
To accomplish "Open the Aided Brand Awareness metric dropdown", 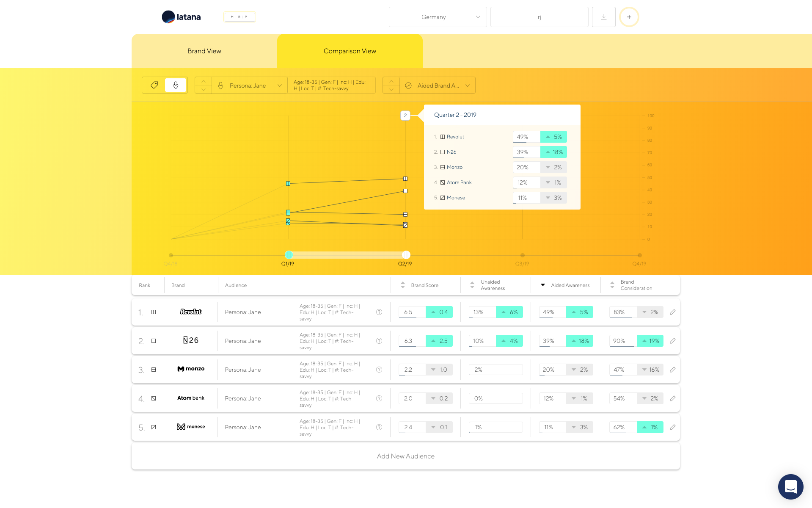I will pos(438,85).
